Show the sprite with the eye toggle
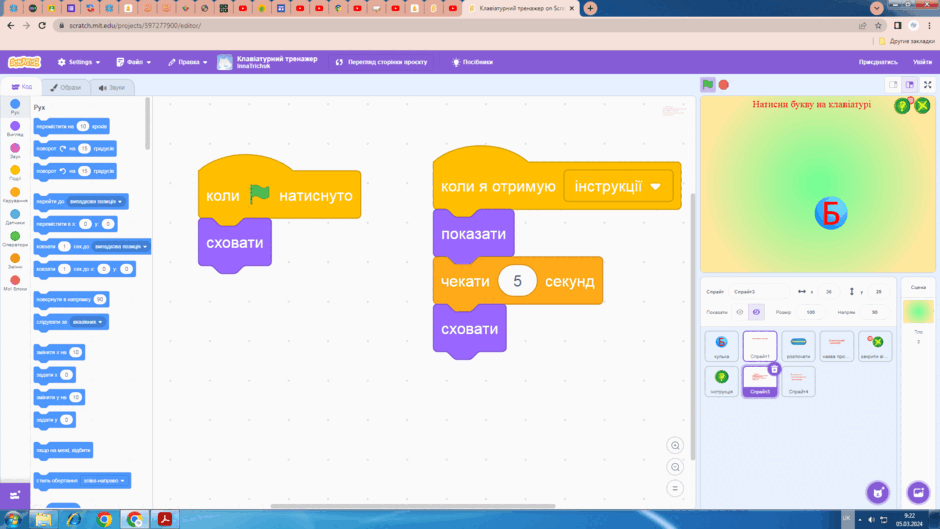The width and height of the screenshot is (940, 529). [x=740, y=312]
